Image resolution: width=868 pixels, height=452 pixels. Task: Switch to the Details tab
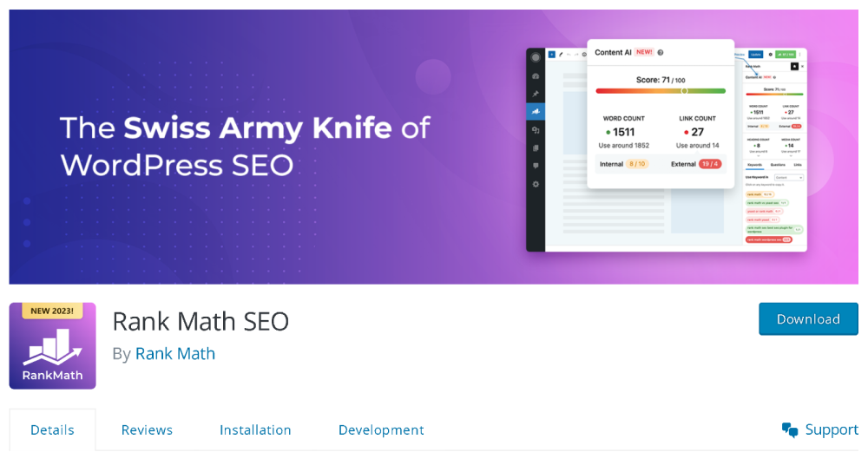(x=52, y=429)
